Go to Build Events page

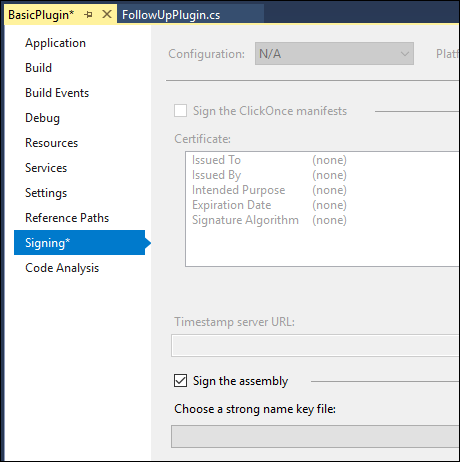click(57, 93)
